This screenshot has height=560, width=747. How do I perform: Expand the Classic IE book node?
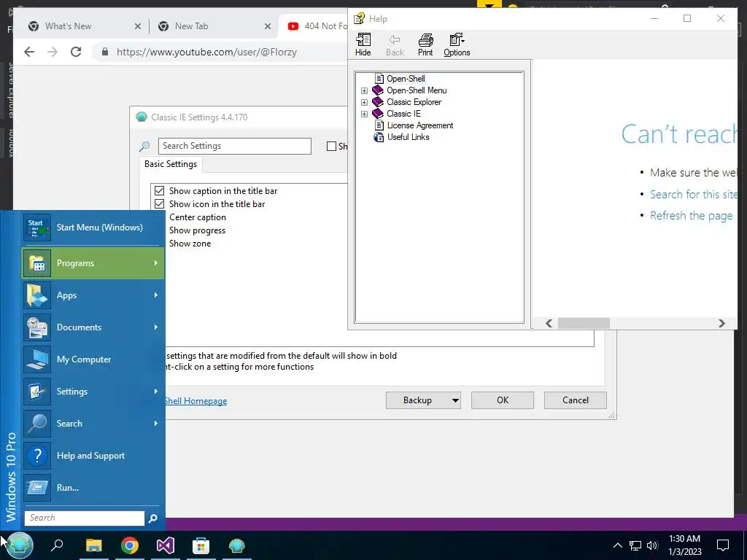(365, 114)
